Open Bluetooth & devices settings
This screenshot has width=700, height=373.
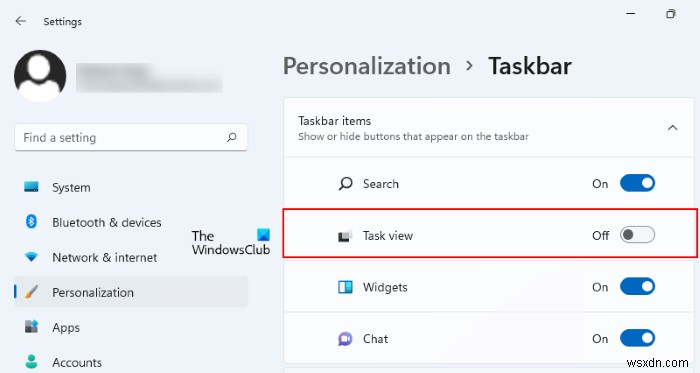click(x=131, y=222)
